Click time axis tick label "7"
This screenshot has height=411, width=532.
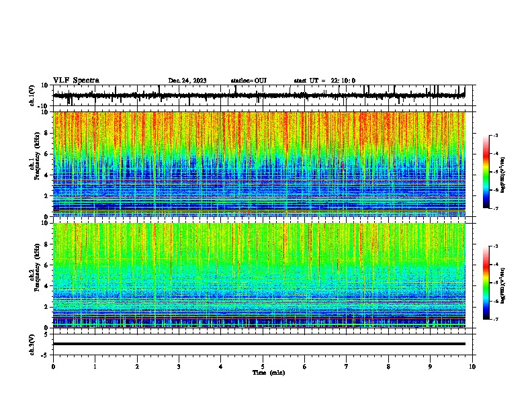[347, 367]
